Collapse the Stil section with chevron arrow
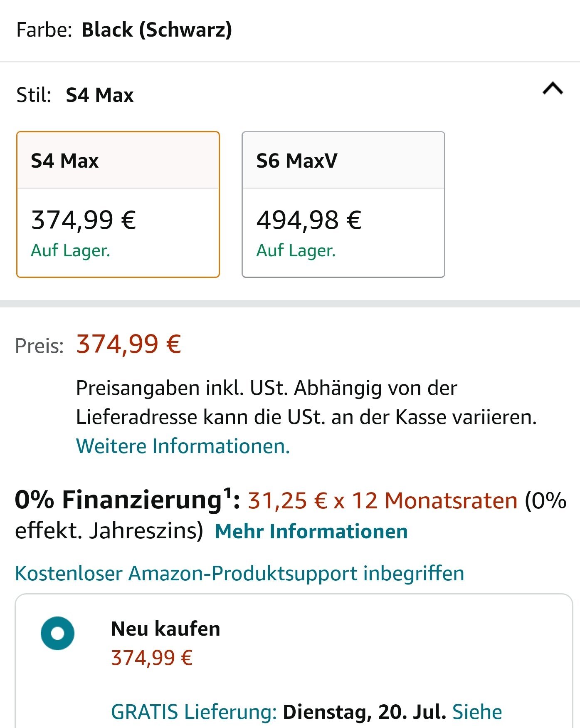 point(553,89)
